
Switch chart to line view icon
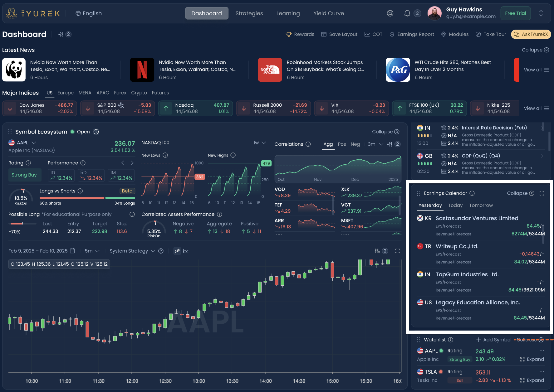pos(186,251)
